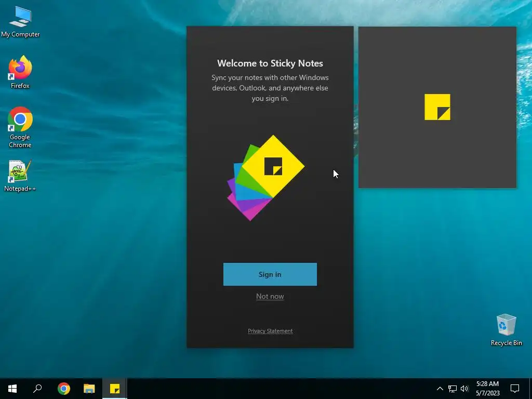Click the sync description text mentioning Outlook

pos(270,88)
